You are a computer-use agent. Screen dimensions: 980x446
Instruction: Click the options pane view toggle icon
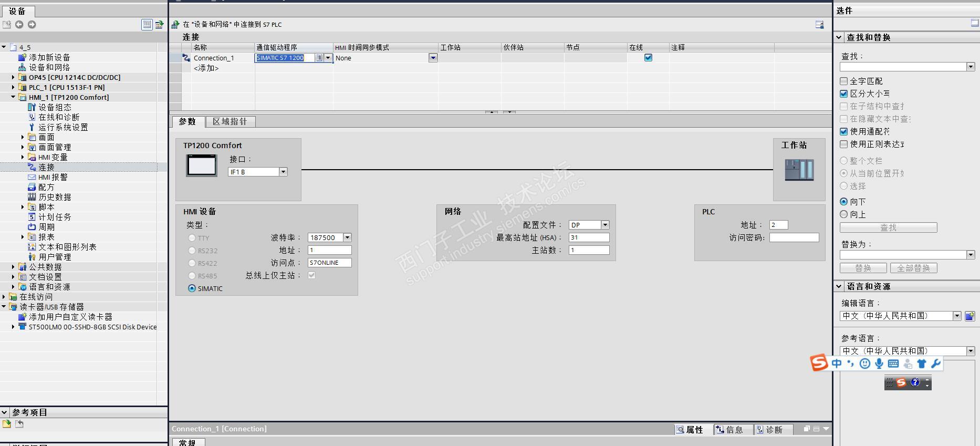(975, 23)
